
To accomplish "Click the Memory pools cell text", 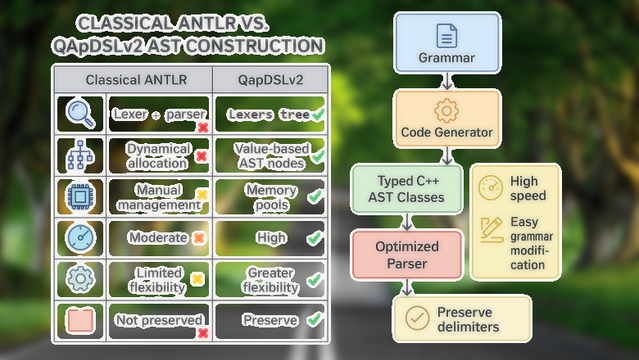I will (271, 197).
